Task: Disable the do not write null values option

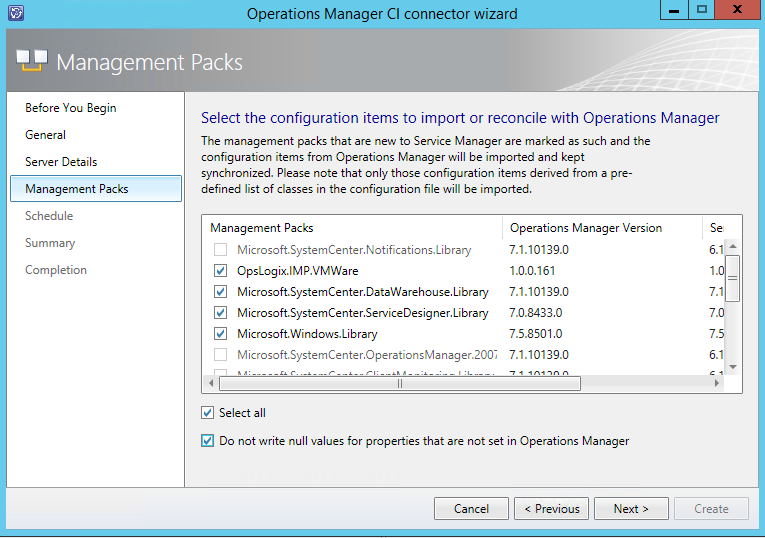Action: pos(208,441)
